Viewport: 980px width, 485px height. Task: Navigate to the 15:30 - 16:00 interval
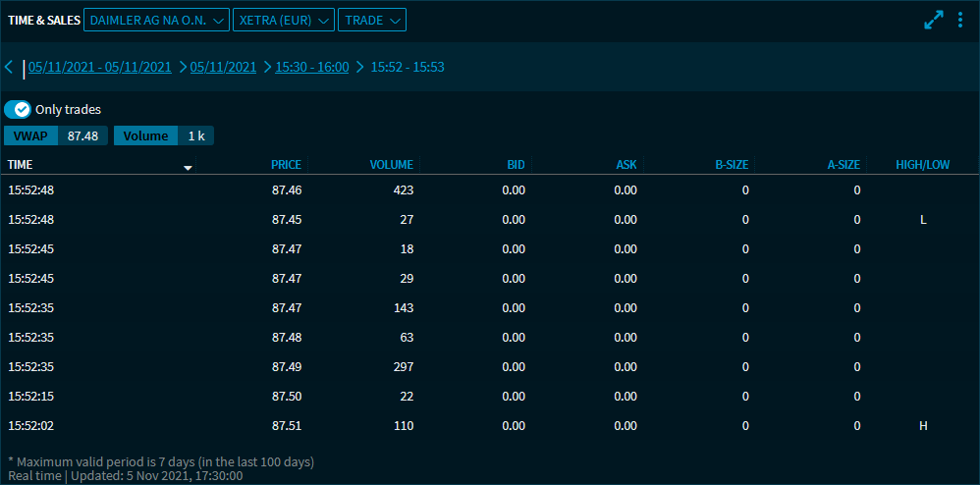point(312,68)
